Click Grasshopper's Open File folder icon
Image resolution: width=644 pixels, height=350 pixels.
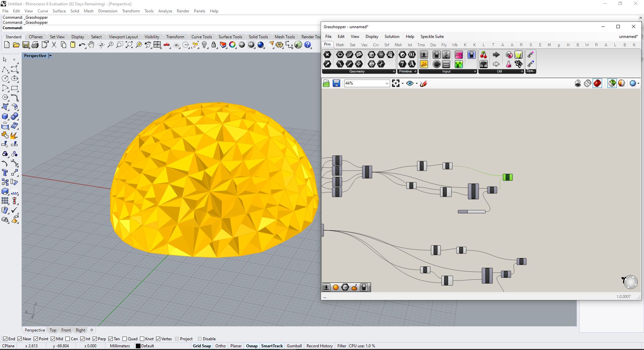(326, 84)
